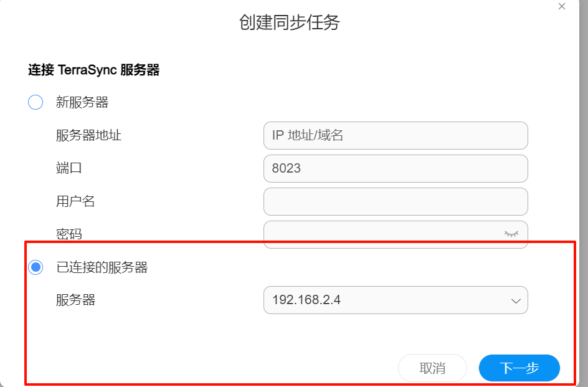Focus the 密码 input box
The image size is (588, 387).
tap(396, 234)
